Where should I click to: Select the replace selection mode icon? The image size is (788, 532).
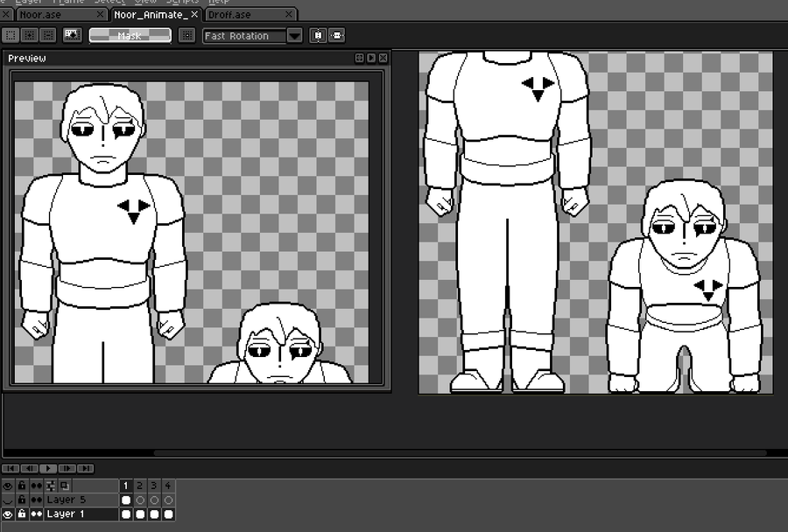[x=11, y=35]
